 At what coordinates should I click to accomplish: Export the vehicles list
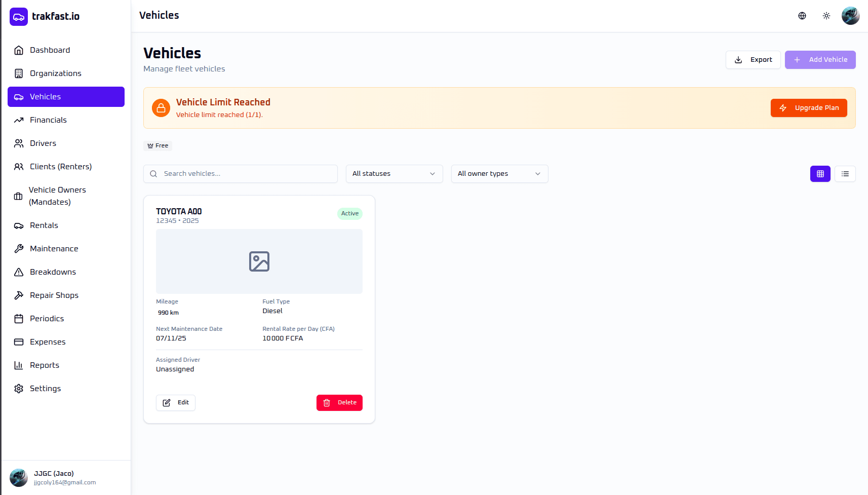coord(753,60)
